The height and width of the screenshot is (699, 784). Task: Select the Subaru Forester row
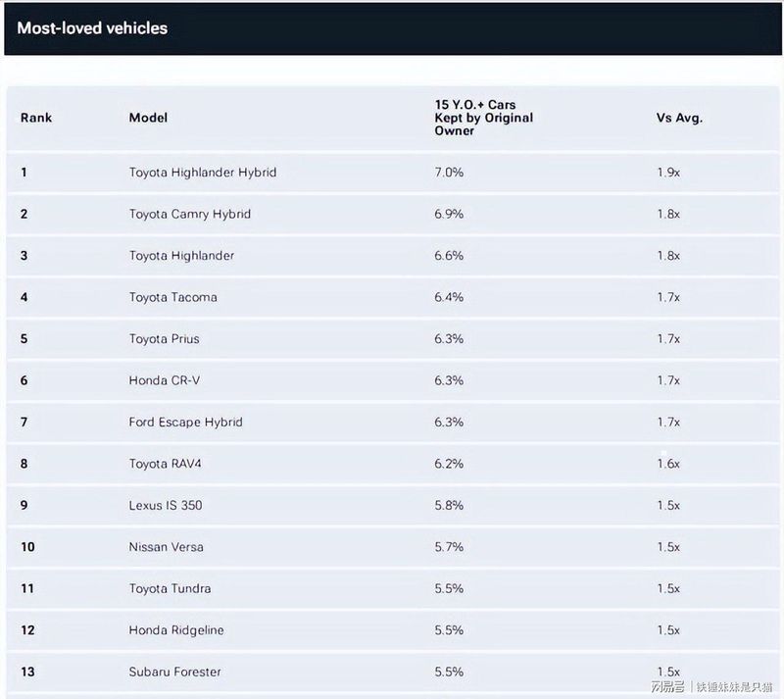(174, 672)
